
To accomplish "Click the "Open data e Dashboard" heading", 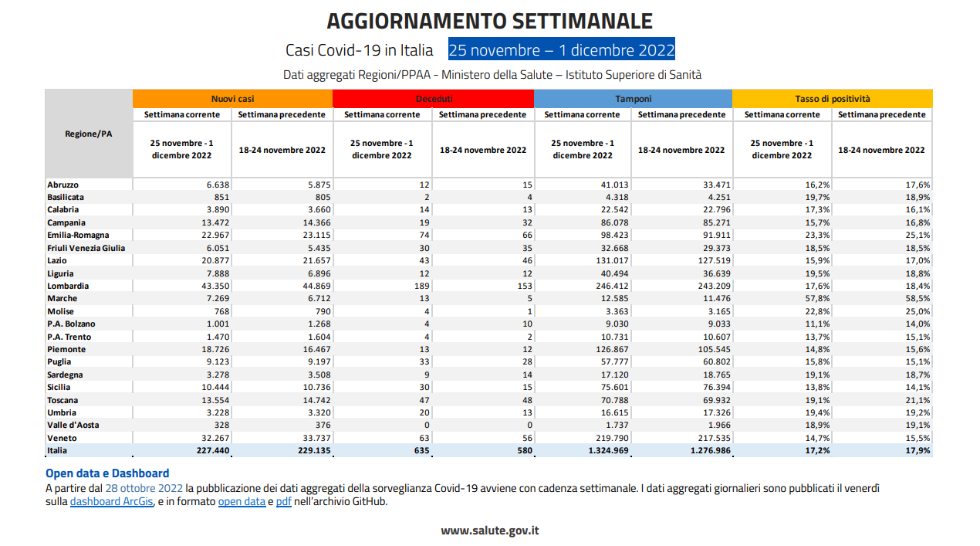I will [x=107, y=473].
